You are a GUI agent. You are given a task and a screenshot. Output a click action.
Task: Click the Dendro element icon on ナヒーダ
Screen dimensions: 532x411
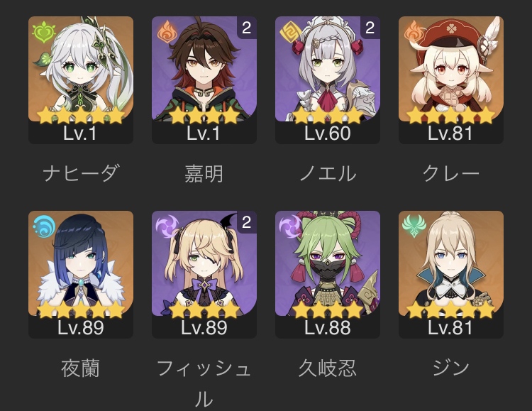click(43, 32)
